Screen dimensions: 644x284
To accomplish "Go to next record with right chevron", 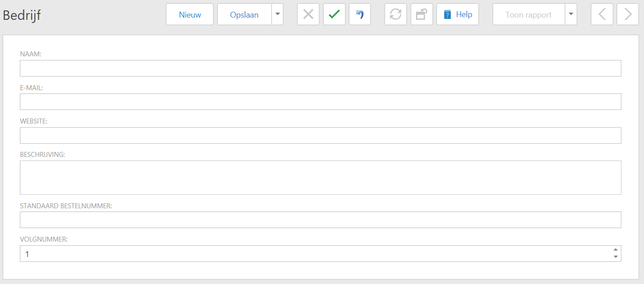I will point(628,14).
